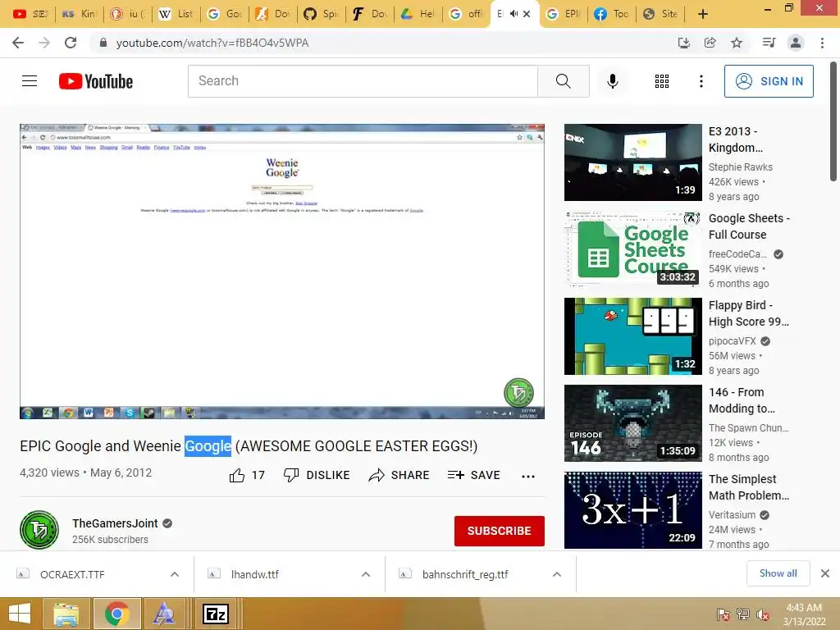840x630 pixels.
Task: Switch to the Google Drive Hel tab
Action: pos(418,14)
